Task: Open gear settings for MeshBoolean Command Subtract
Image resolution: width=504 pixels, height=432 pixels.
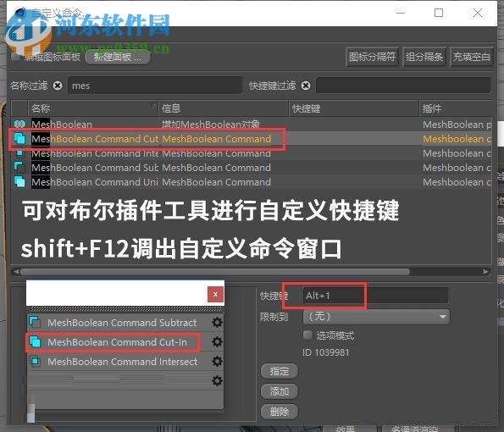Action: (x=217, y=322)
